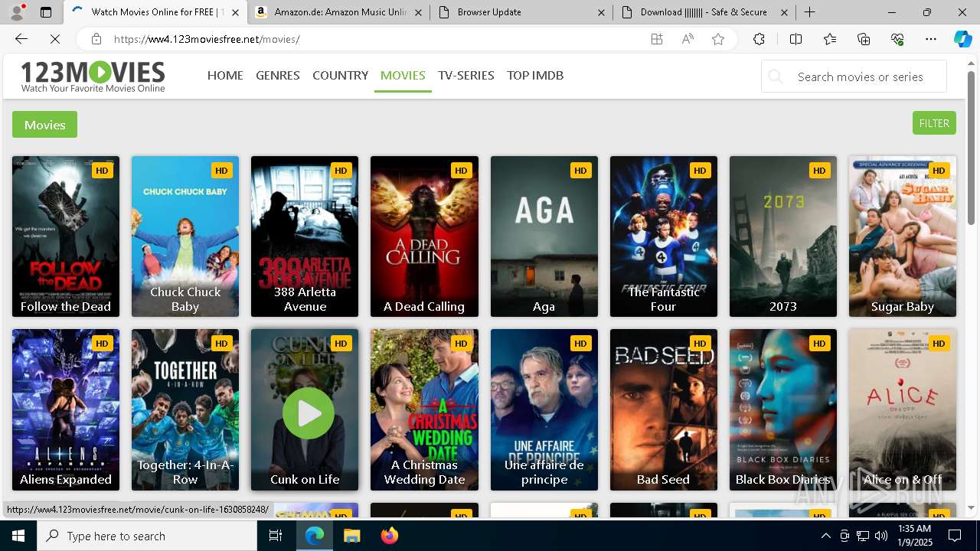Go to TV-SERIES section
Viewport: 980px width, 551px height.
[x=466, y=75]
